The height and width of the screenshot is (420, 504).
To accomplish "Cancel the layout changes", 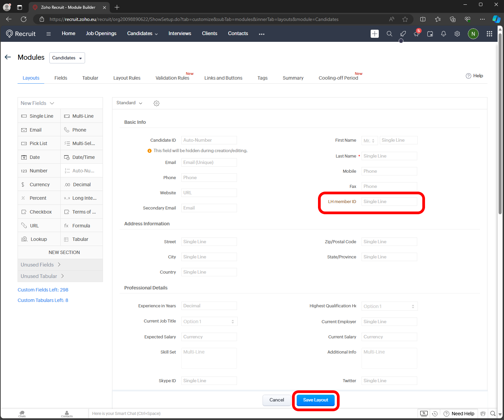I will [x=277, y=400].
